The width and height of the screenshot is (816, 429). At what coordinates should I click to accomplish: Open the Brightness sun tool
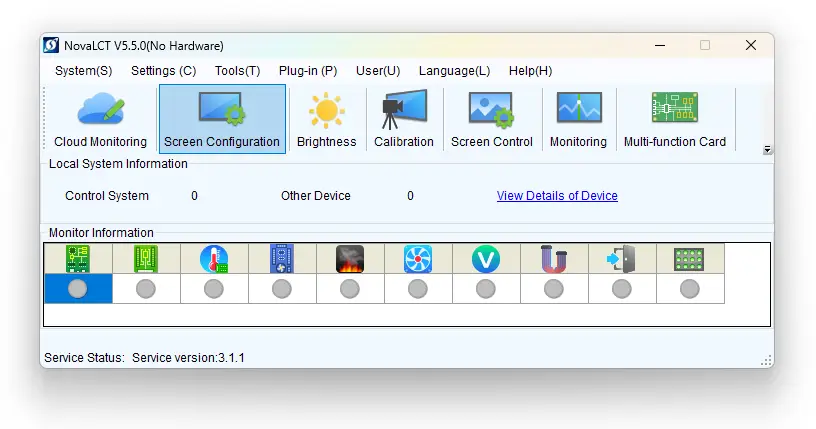326,119
